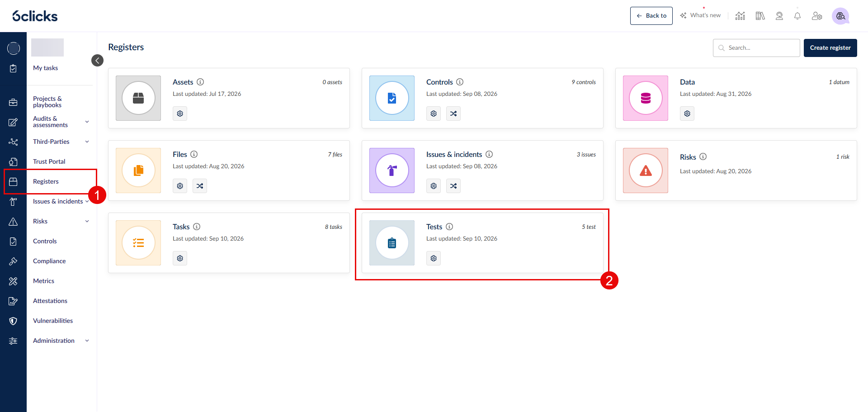Image resolution: width=868 pixels, height=412 pixels.
Task: Click the analytics chart icon in header
Action: click(x=740, y=16)
